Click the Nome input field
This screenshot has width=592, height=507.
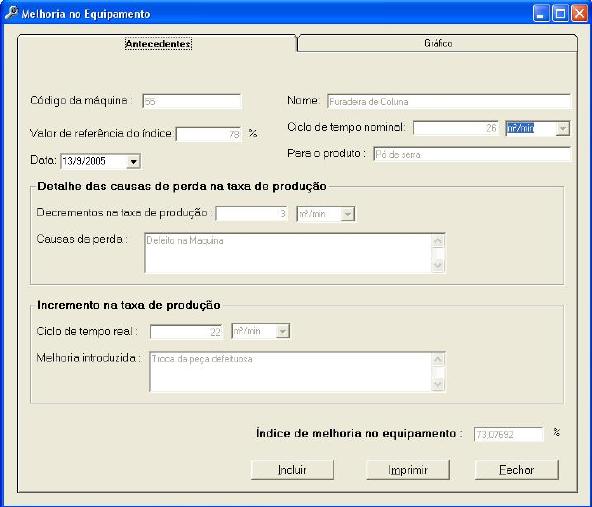pos(449,101)
